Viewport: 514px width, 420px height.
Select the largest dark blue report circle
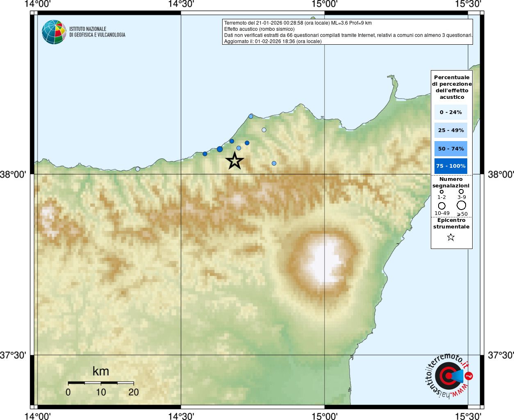coord(220,149)
